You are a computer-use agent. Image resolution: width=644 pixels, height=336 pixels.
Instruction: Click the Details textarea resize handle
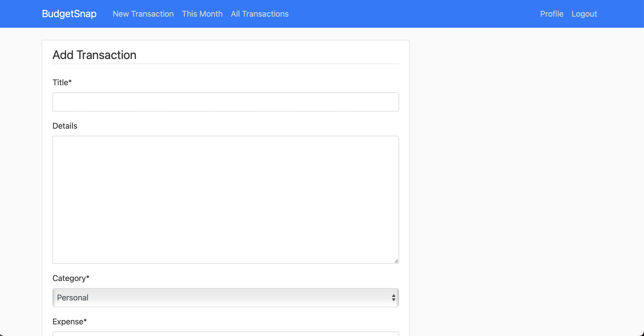click(396, 261)
